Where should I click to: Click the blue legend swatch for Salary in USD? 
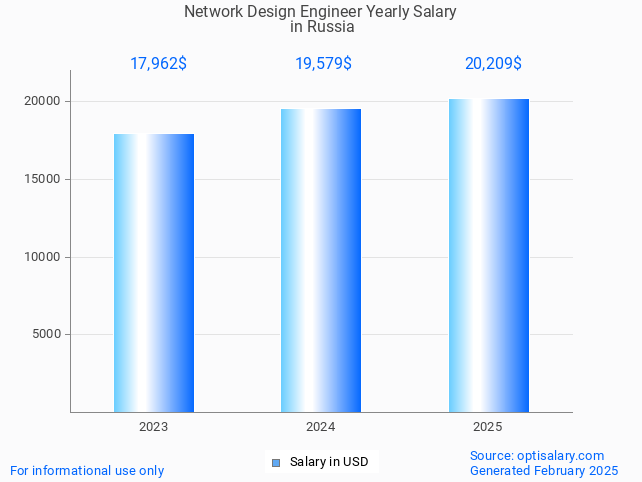click(x=276, y=463)
